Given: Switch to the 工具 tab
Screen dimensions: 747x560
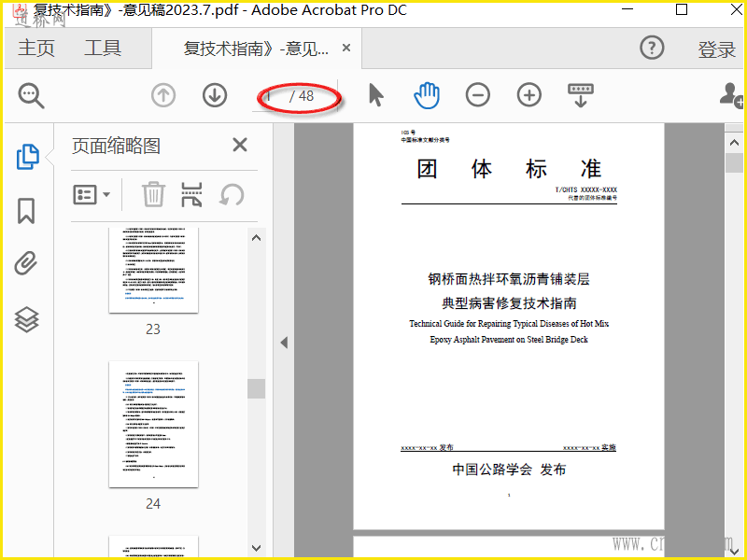Looking at the screenshot, I should click(x=103, y=49).
